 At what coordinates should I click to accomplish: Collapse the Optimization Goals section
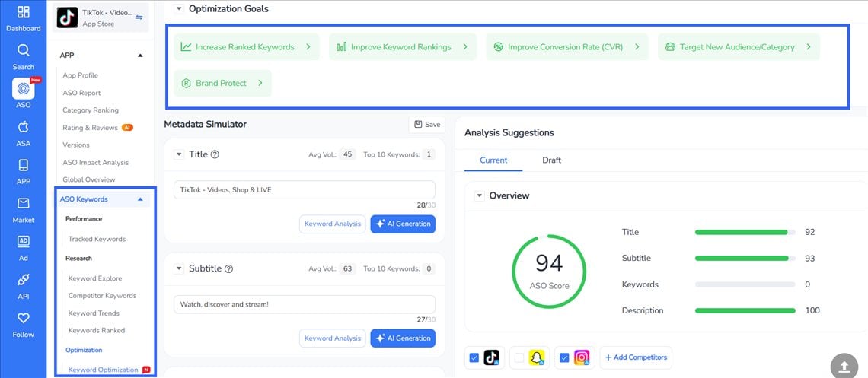[x=179, y=8]
